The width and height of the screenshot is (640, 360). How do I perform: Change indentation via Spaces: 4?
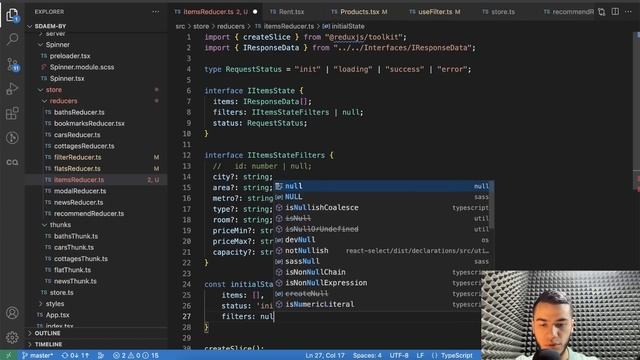tap(367, 355)
